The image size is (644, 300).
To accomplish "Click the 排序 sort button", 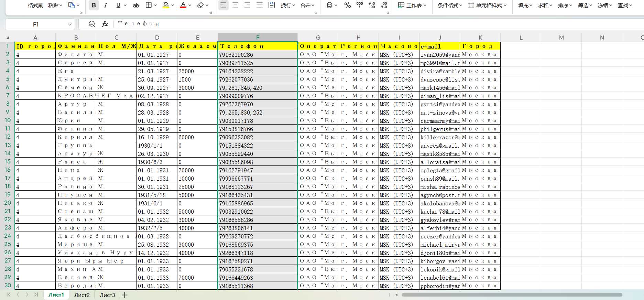I will [565, 5].
